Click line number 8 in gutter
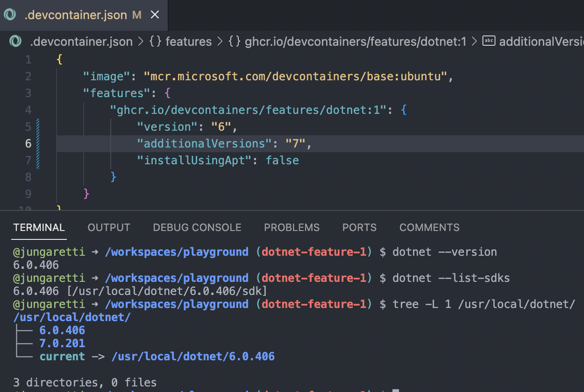The image size is (584, 392). point(28,177)
